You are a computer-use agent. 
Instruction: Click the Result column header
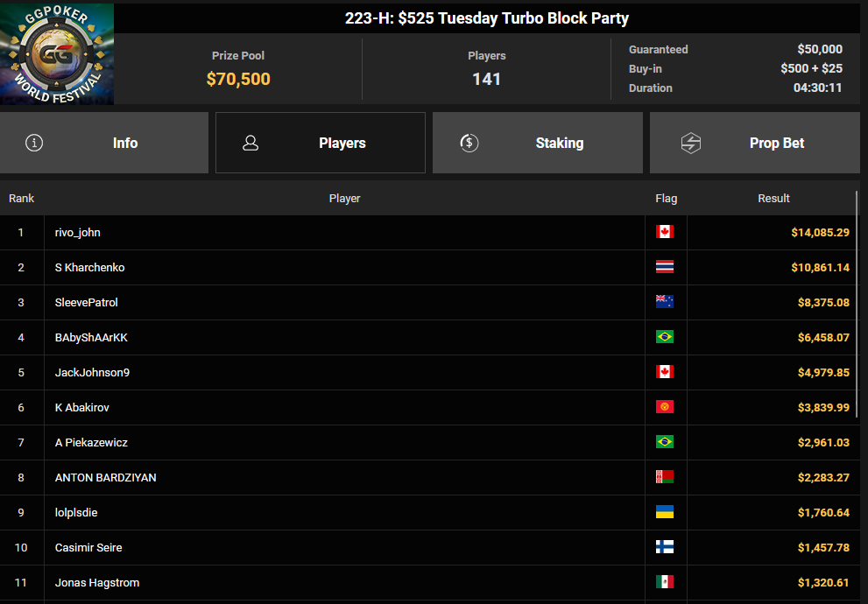(773, 198)
